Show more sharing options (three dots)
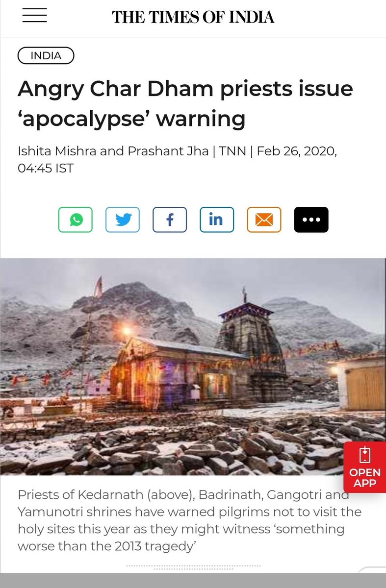Viewport: 386px width, 588px height. pyautogui.click(x=311, y=220)
